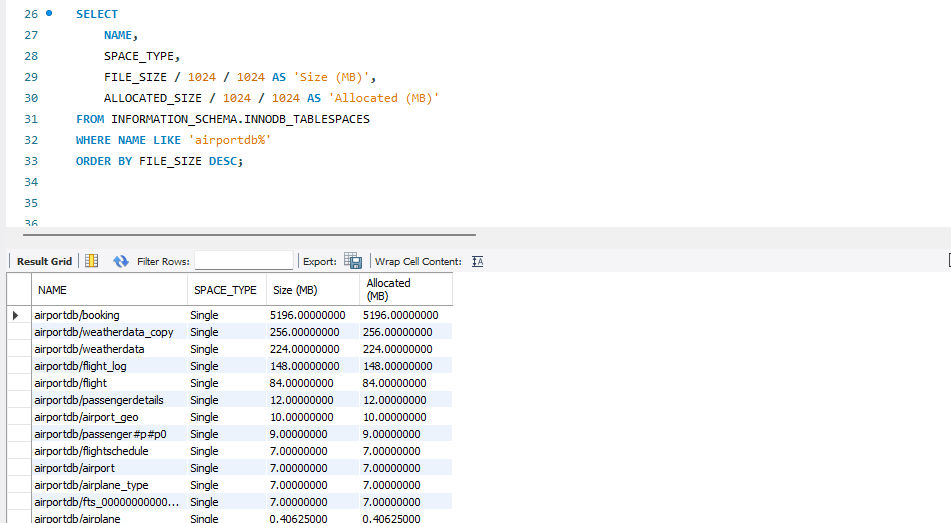
Task: Click the row indicator arrow for booking row
Action: click(x=16, y=315)
